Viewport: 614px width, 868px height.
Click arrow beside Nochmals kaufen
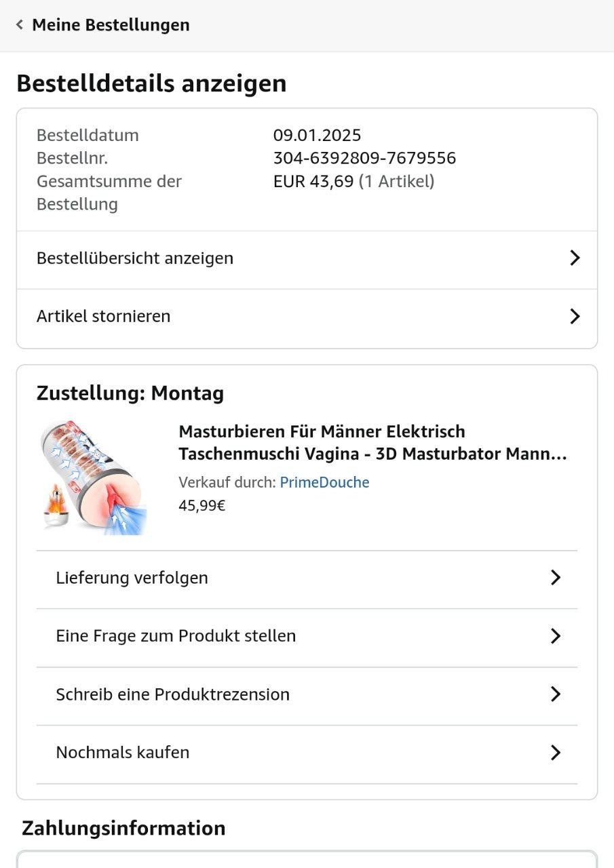[x=556, y=753]
